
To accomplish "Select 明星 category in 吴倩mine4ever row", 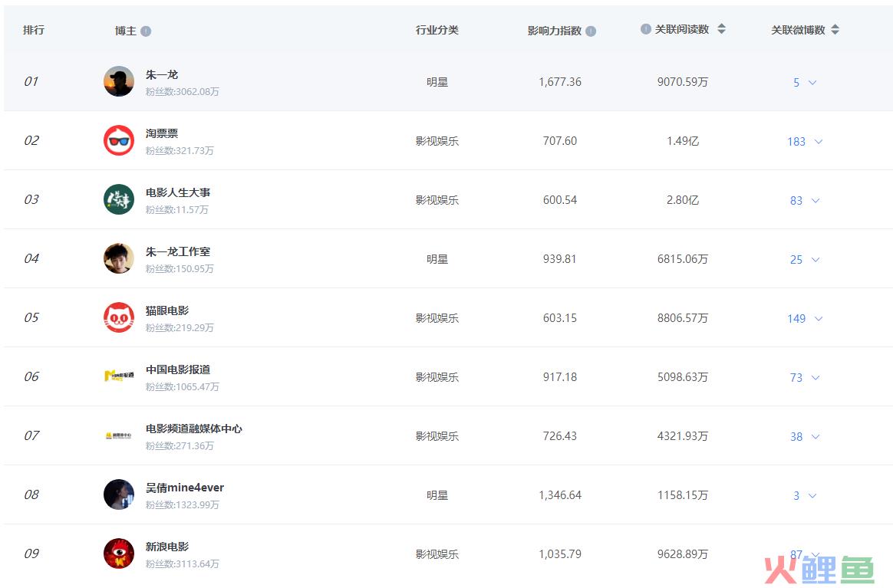I will click(437, 496).
